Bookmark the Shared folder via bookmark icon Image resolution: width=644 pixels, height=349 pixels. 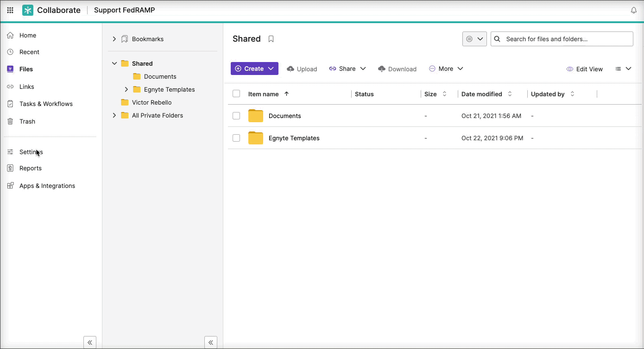271,39
